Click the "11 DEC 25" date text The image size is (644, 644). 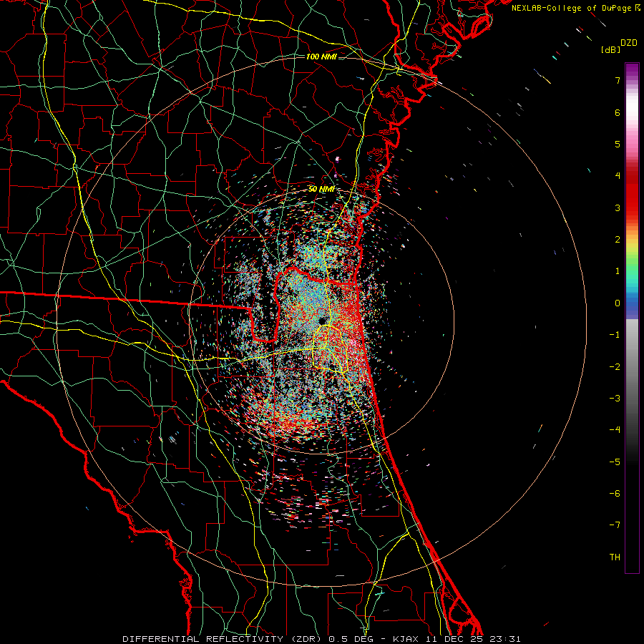coord(454,639)
